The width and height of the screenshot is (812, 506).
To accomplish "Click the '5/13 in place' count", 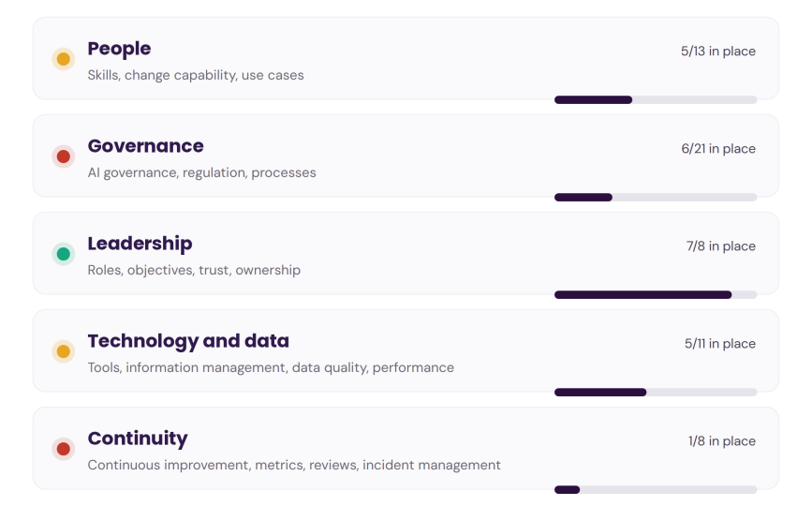I will click(x=717, y=52).
